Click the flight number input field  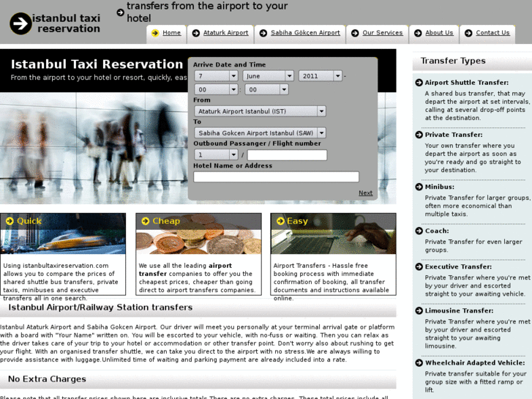pos(287,155)
